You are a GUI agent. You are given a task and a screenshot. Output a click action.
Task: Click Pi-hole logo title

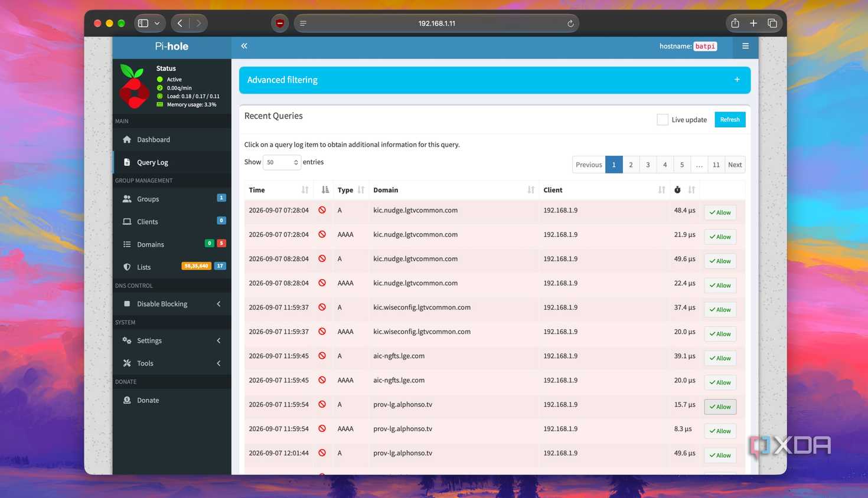[172, 46]
